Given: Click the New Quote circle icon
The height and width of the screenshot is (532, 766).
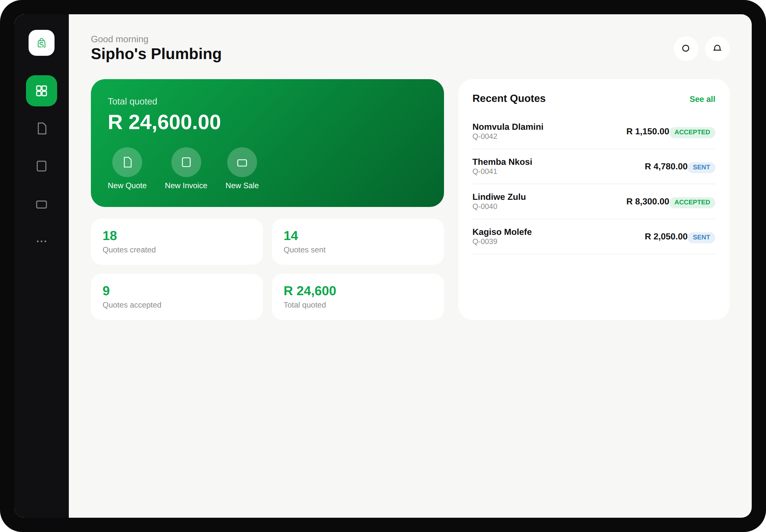Looking at the screenshot, I should [127, 162].
